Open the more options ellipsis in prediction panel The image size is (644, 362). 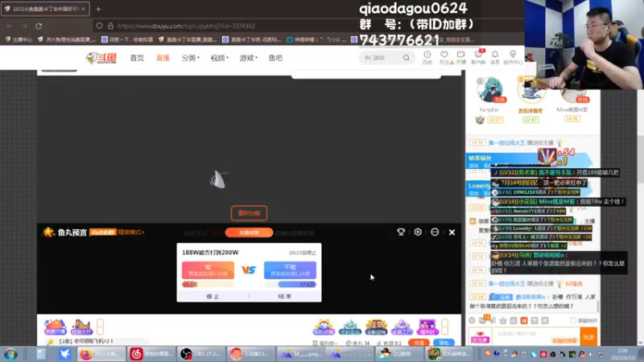pos(435,232)
